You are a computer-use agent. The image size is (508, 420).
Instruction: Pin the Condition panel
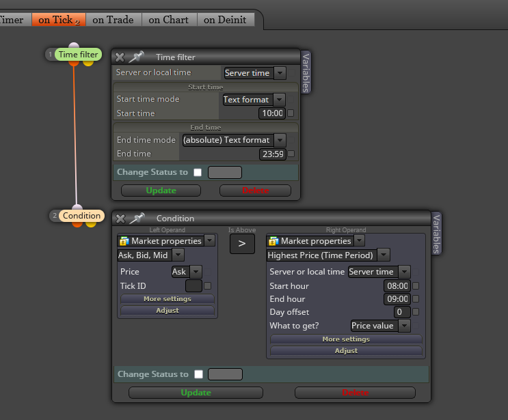tap(137, 219)
